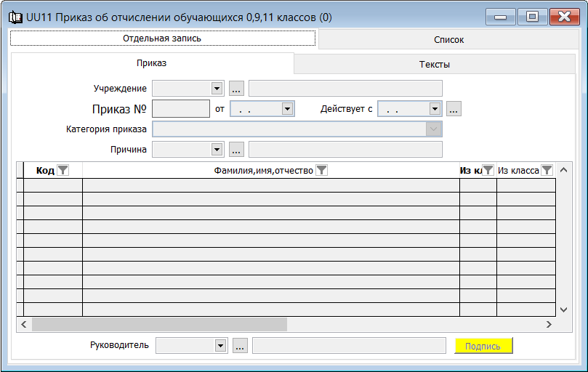Switch to the Список tab

point(448,40)
